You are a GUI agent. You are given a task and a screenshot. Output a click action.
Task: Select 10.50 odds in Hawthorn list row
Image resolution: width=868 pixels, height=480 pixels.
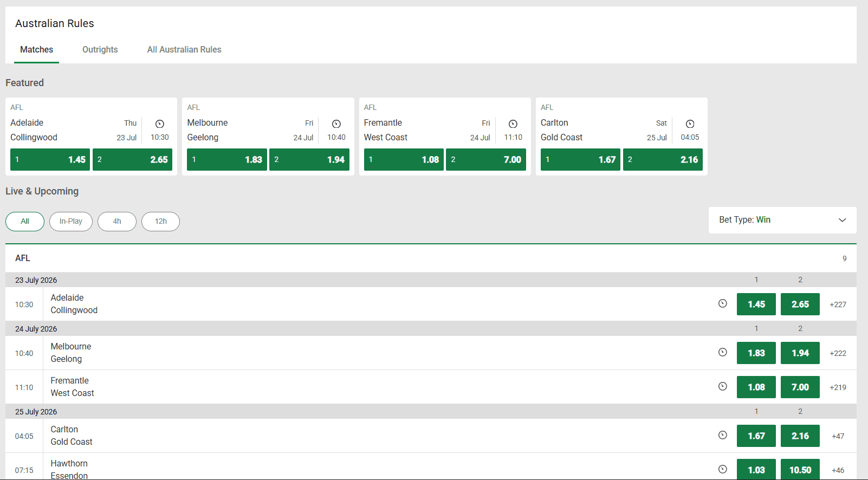click(800, 470)
